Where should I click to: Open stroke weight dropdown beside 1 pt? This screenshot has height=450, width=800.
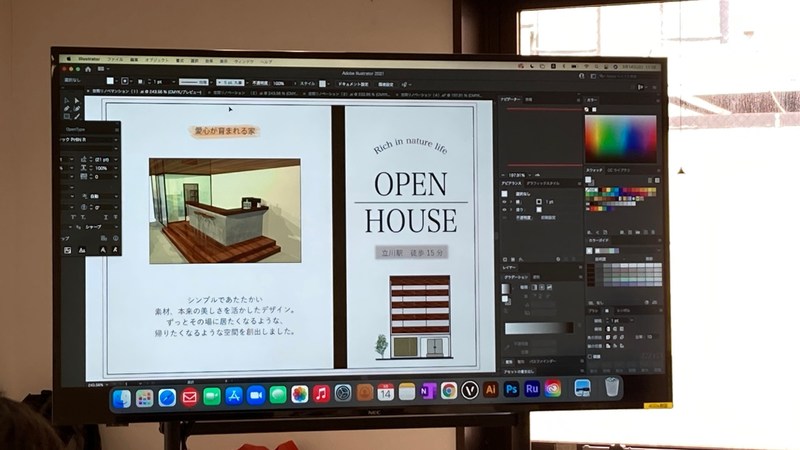point(173,82)
